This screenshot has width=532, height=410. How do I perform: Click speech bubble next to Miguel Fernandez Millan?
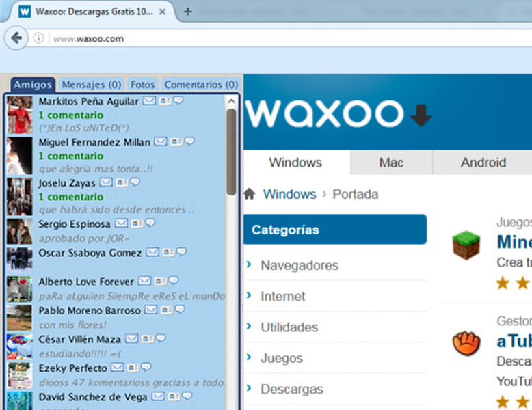pyautogui.click(x=189, y=141)
